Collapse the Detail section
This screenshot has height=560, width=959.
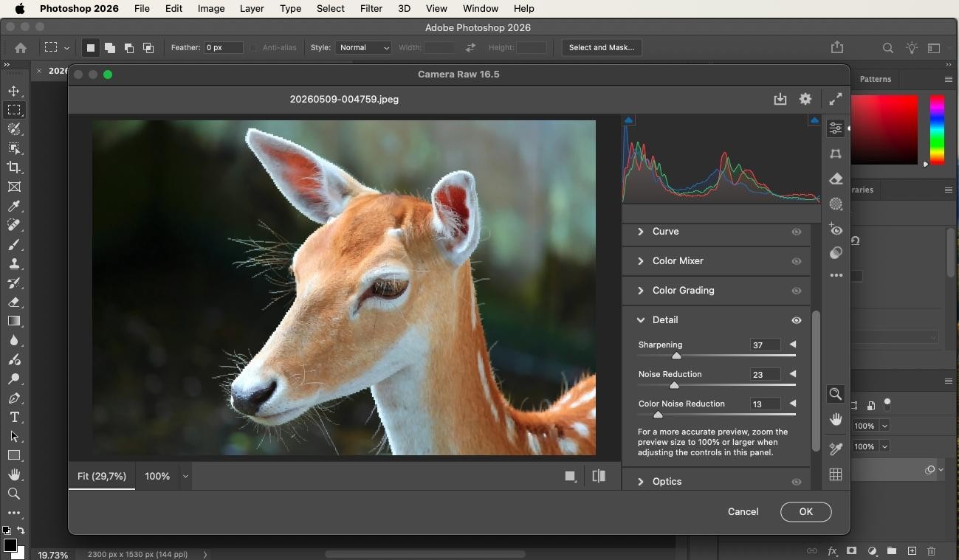click(640, 320)
